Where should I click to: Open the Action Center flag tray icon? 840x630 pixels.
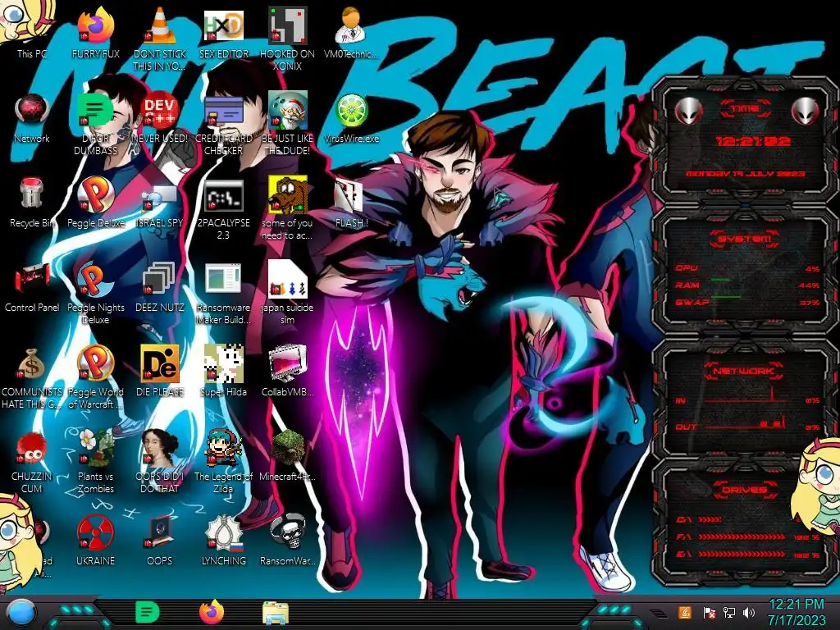click(x=709, y=612)
